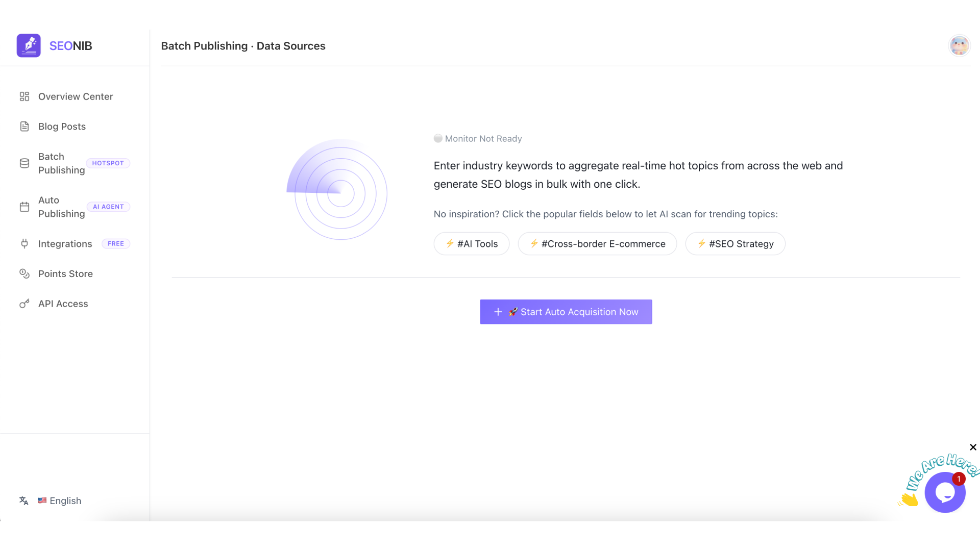The width and height of the screenshot is (980, 551).
Task: Start Auto Acquisition Now
Action: [x=566, y=312]
